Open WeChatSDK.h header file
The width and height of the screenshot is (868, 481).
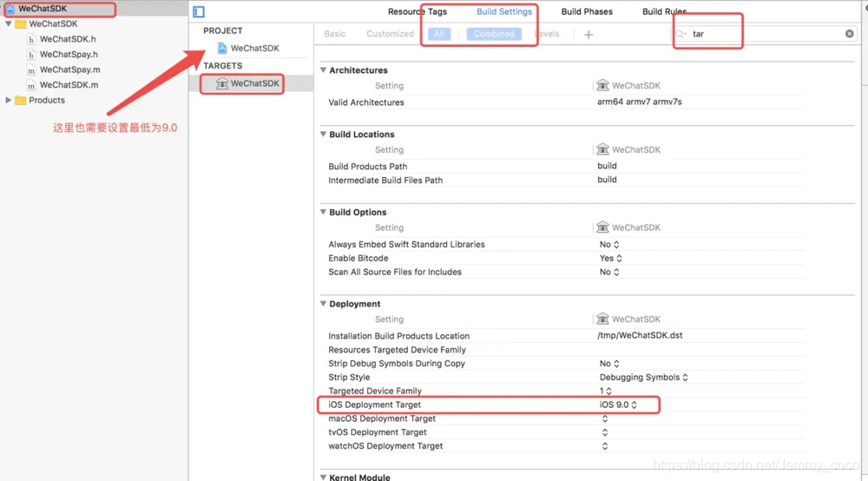click(x=68, y=39)
